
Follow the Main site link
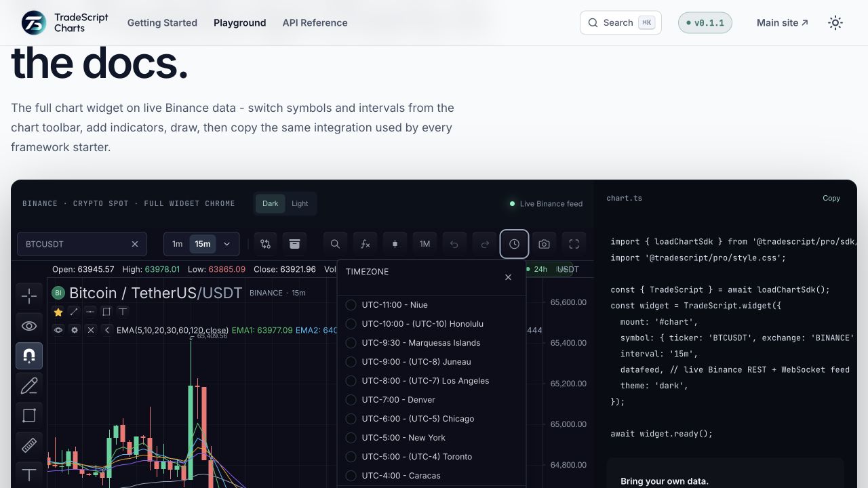(783, 22)
